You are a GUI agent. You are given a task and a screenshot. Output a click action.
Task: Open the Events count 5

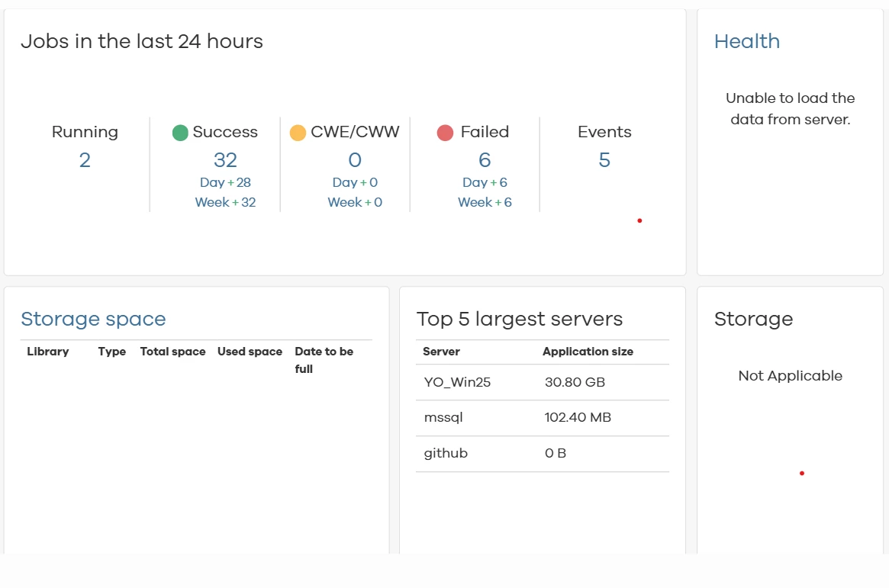tap(604, 160)
